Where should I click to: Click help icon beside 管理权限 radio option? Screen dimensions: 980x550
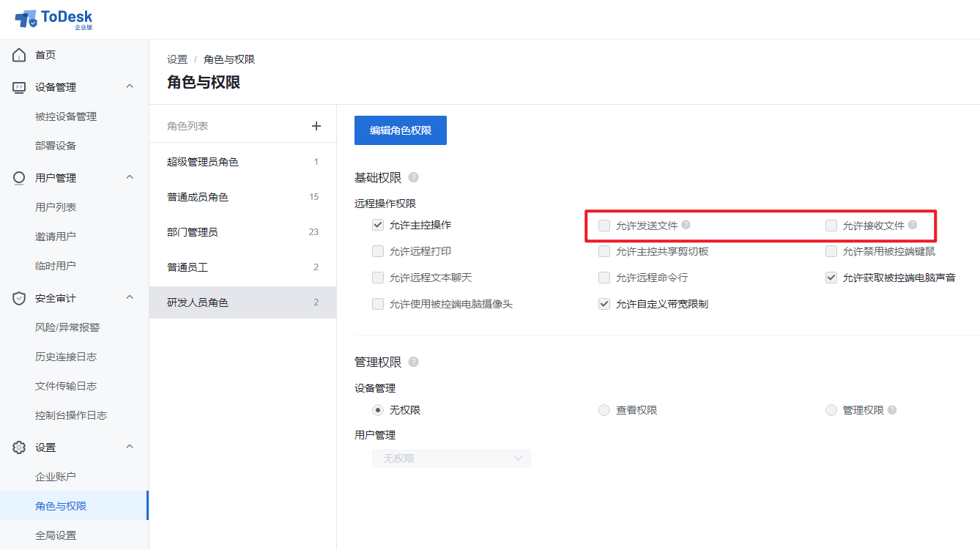892,410
